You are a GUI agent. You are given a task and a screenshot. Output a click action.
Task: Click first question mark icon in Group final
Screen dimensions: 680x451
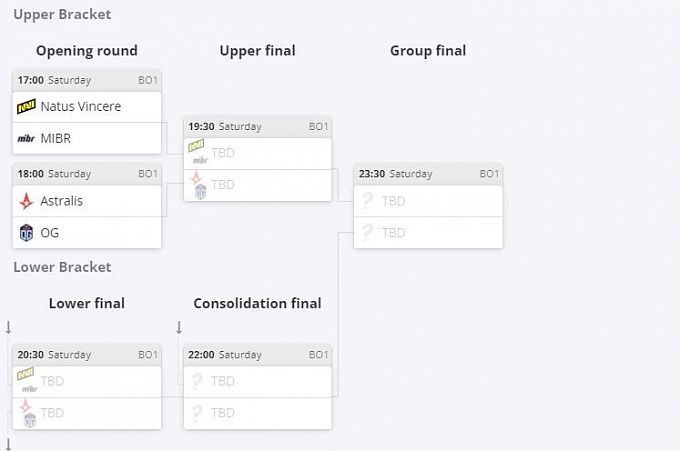pos(367,201)
